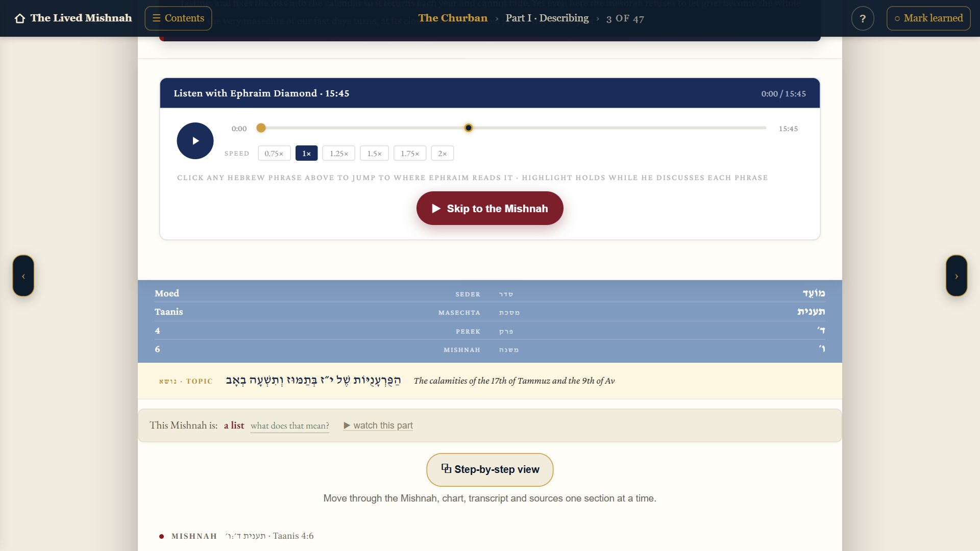Click the Moed seder row text
980x551 pixels.
167,293
